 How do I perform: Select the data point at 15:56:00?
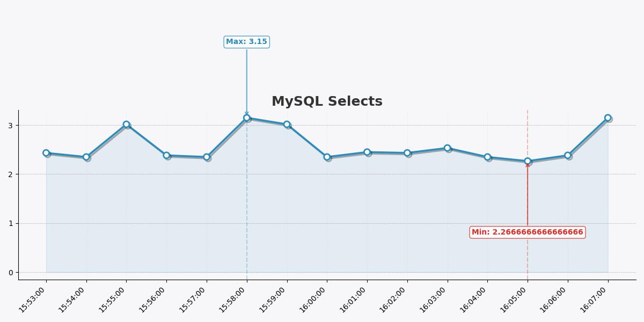tap(166, 156)
